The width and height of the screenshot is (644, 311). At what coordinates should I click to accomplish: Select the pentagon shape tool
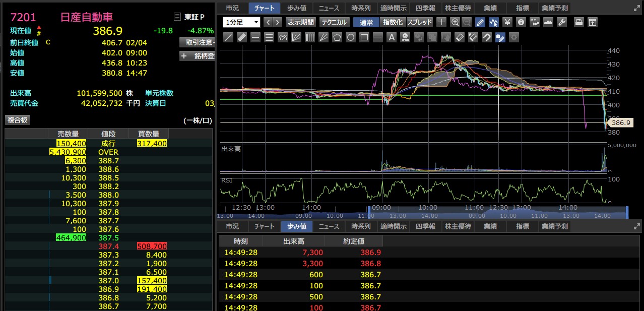coord(337,37)
